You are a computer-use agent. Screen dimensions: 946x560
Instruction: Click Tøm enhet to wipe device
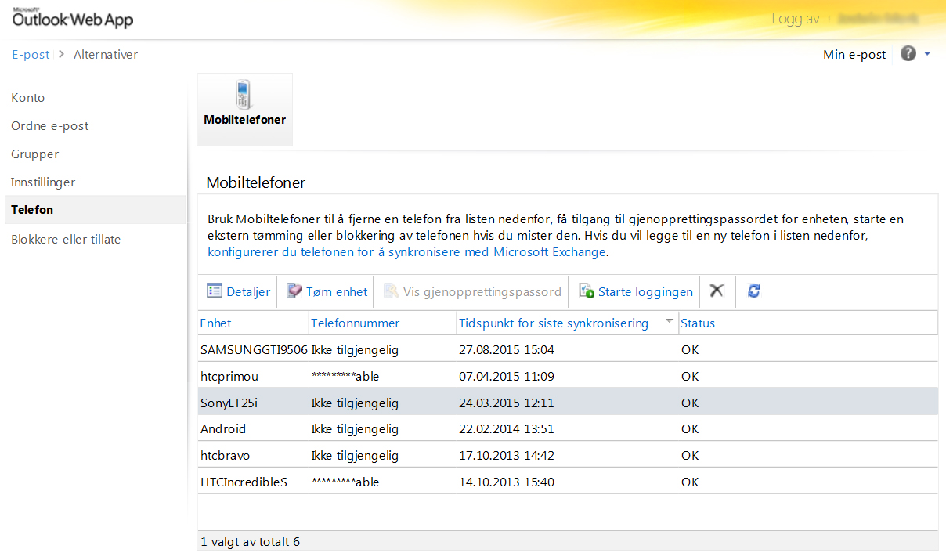[327, 291]
